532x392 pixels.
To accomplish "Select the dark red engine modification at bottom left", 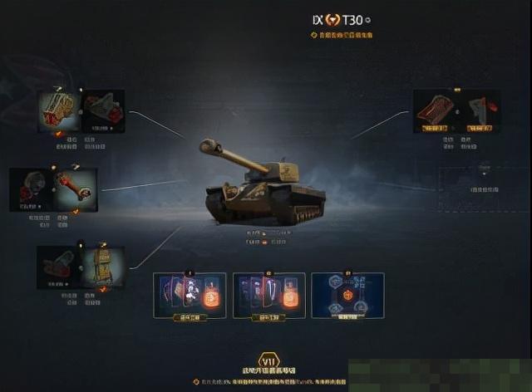I will coord(59,267).
